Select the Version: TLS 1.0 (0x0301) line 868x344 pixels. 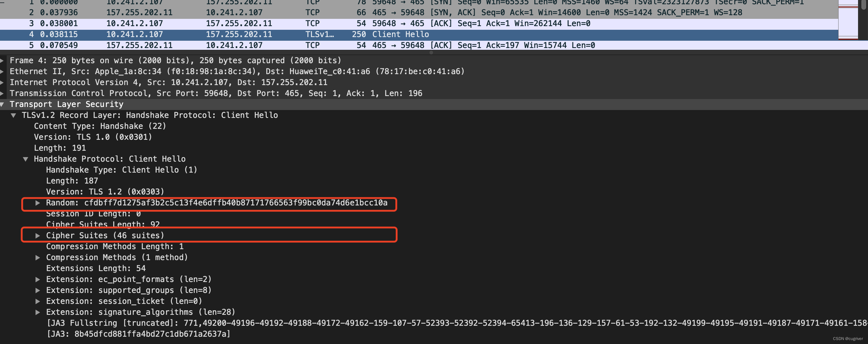[x=93, y=137]
